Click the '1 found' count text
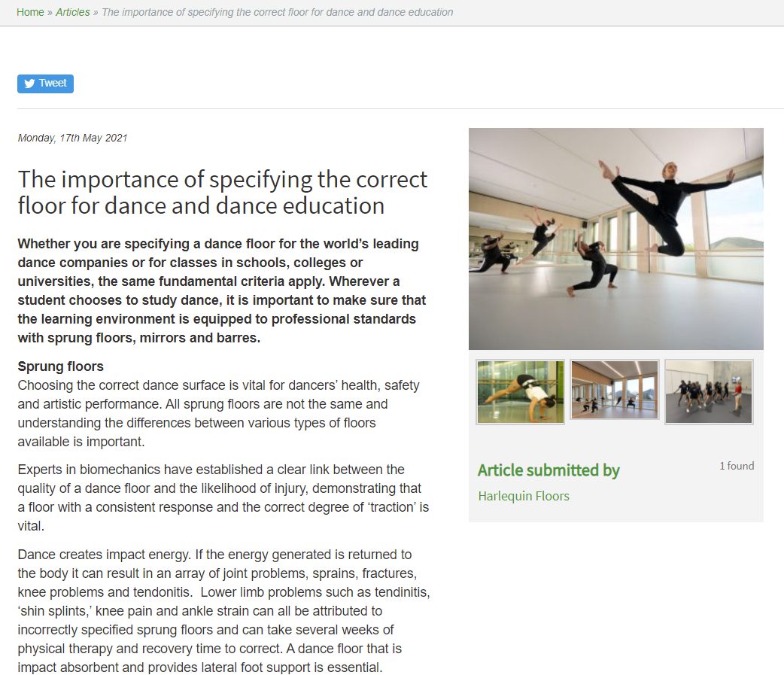 737,466
